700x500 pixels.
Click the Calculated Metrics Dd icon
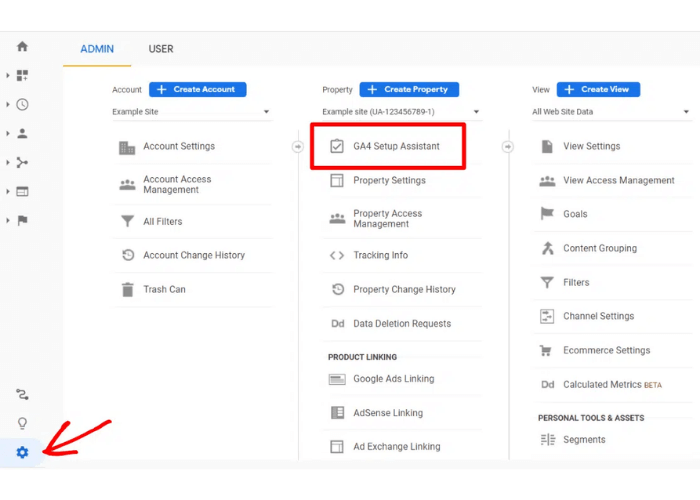548,384
